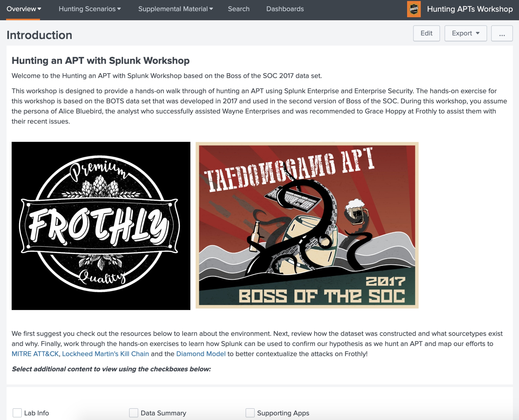Screen dimensions: 519x420
Task: Enable the Lab Info checkbox
Action: click(17, 413)
